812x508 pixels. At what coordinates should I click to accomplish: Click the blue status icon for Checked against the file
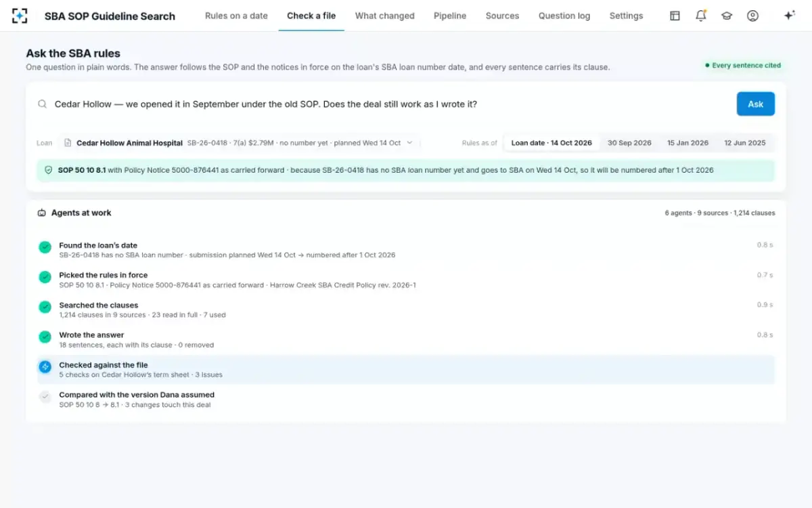tap(45, 366)
